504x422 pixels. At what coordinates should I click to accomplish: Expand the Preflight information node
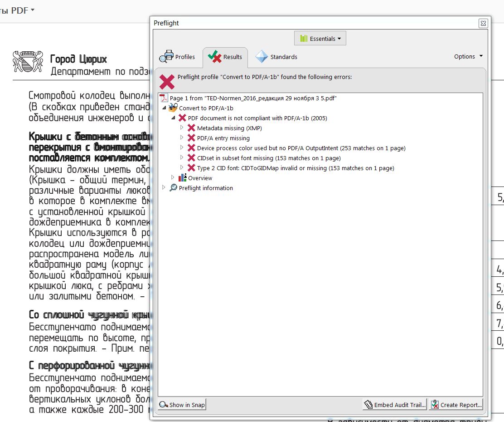pyautogui.click(x=164, y=187)
